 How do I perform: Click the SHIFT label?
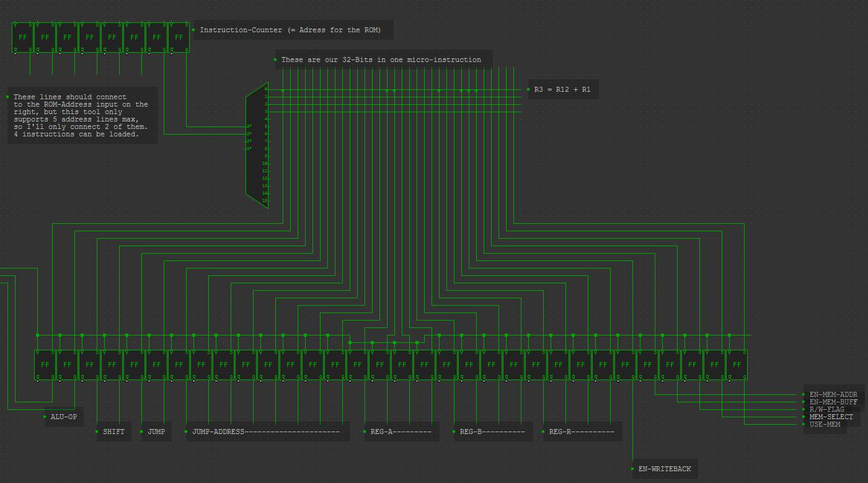click(x=113, y=432)
